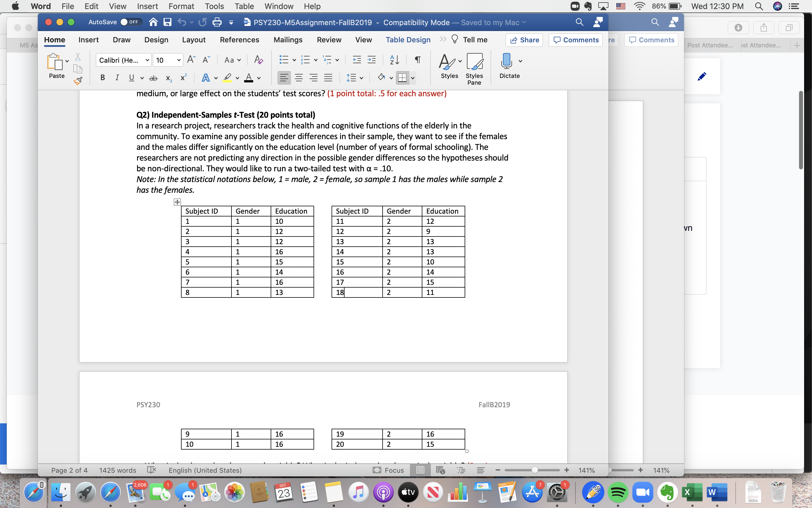Click the Share button
This screenshot has width=812, height=508.
click(524, 40)
